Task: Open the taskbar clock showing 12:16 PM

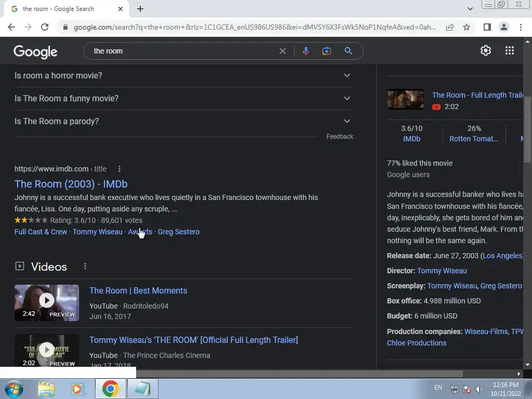Action: coord(506,389)
